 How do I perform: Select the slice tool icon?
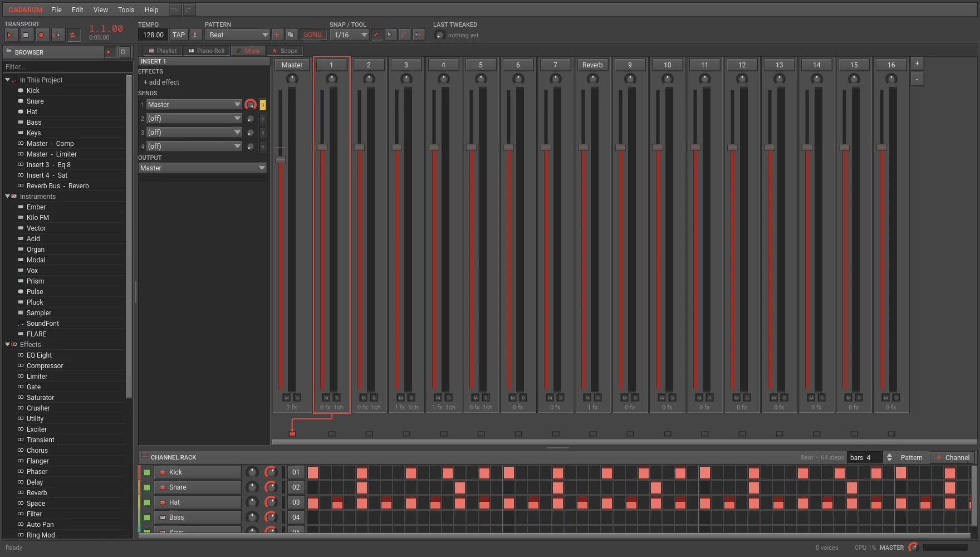[404, 35]
